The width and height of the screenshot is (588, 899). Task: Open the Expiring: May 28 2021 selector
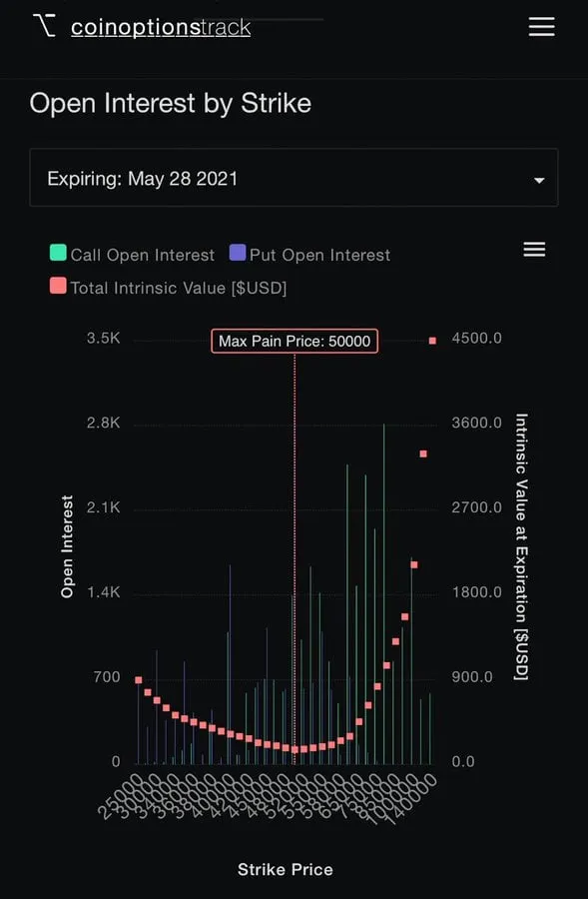coord(294,178)
